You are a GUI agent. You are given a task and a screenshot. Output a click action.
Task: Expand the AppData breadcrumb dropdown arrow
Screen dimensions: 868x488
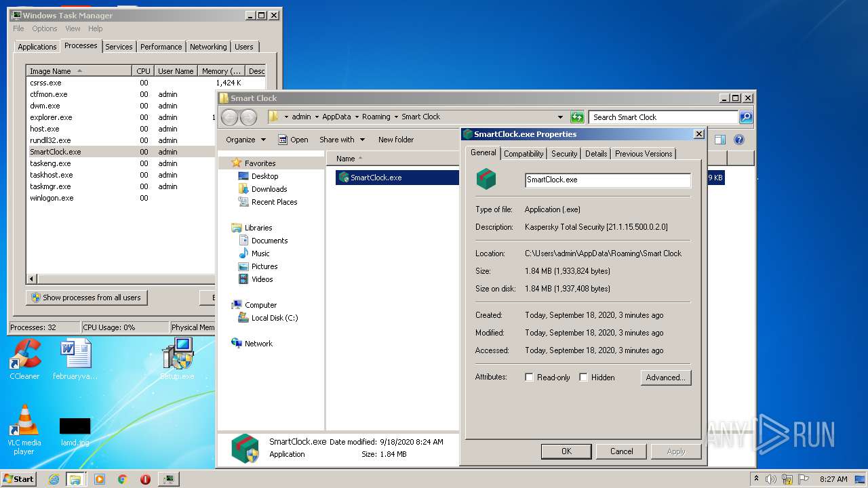click(357, 117)
